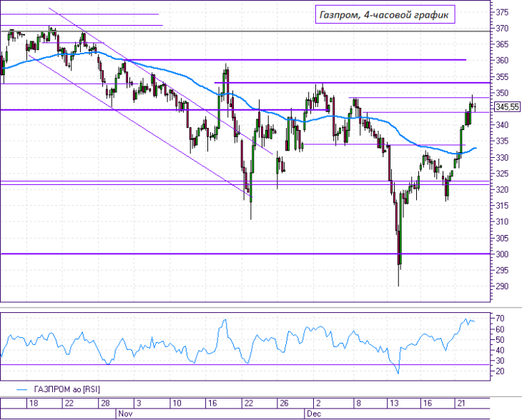Select the horizontal RSI threshold line near 26

(x=245, y=365)
